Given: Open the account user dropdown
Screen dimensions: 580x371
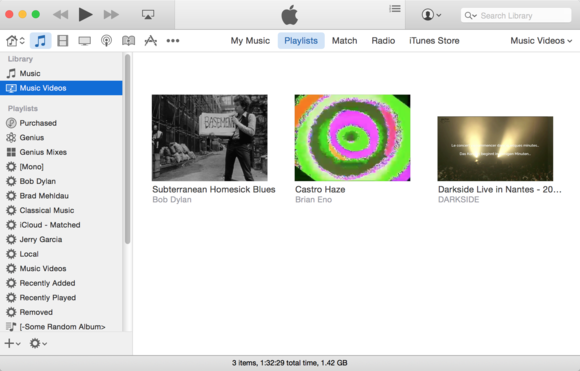Looking at the screenshot, I should click(431, 15).
